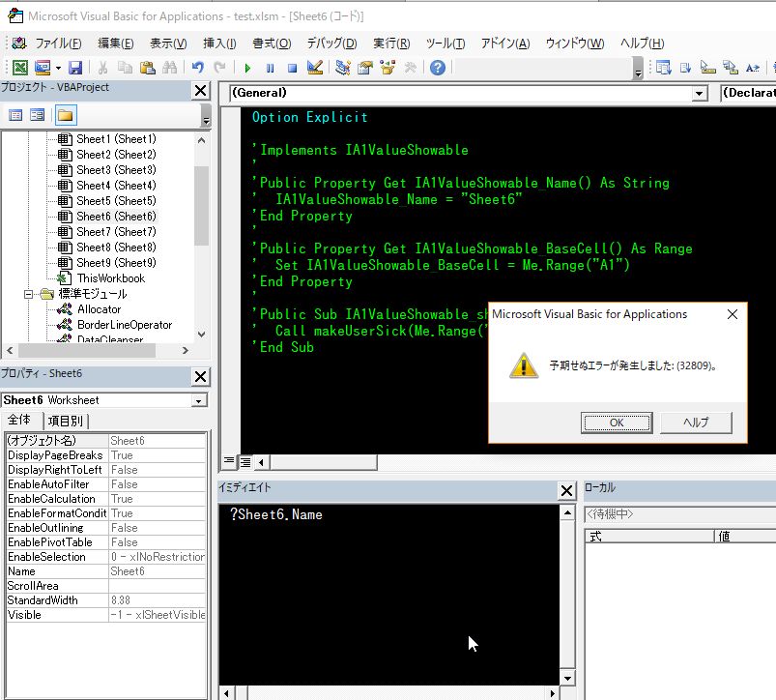Click the Name property value Sheet6
This screenshot has width=776, height=700.
[x=157, y=571]
